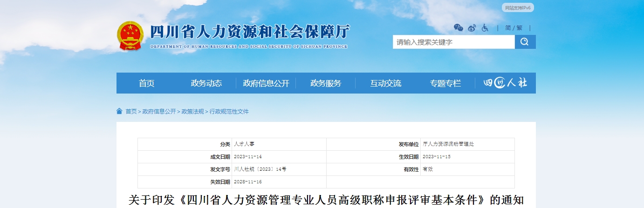The height and width of the screenshot is (208, 644).
Task: Open the 专题专栏 navigation item
Action: (445, 83)
